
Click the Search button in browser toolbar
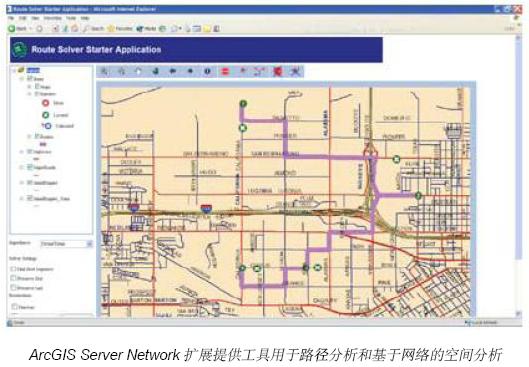coord(93,29)
